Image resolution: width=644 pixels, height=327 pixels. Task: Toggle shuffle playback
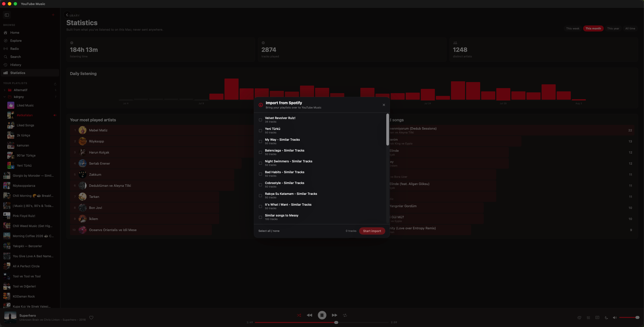tap(299, 315)
